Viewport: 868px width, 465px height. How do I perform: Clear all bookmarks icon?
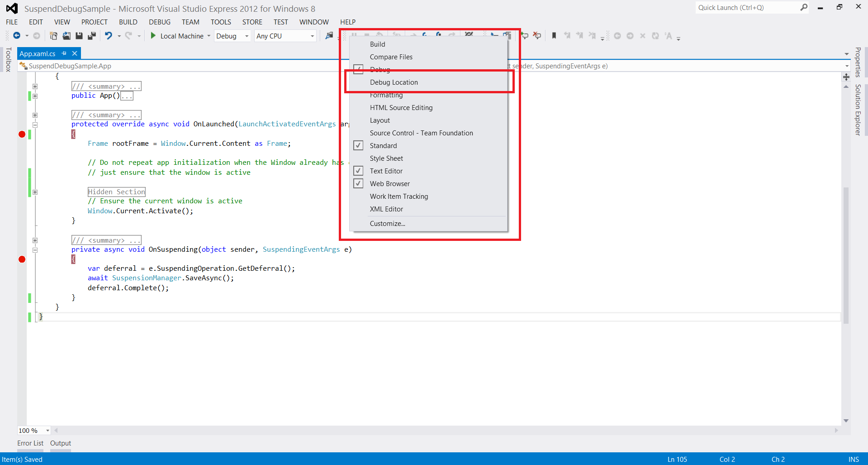coord(592,36)
